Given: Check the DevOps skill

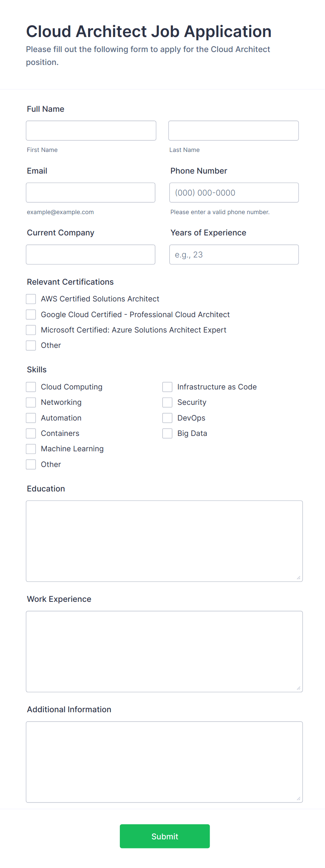Looking at the screenshot, I should 167,418.
